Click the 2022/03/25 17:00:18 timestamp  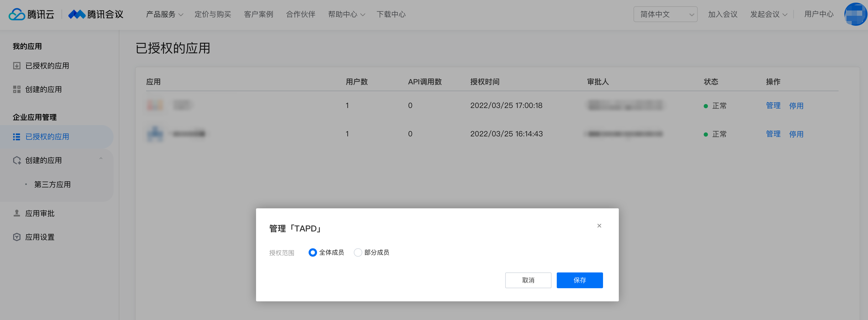[506, 105]
